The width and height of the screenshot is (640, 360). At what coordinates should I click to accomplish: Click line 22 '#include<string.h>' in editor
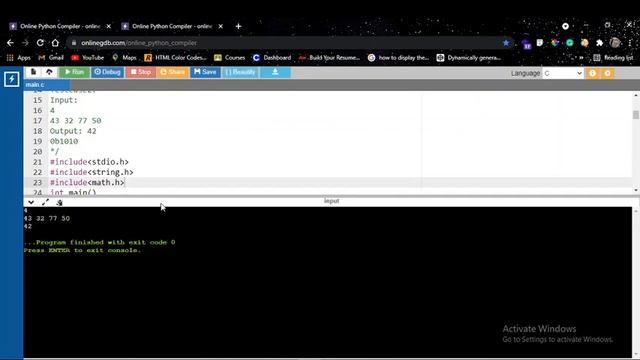[x=91, y=172]
